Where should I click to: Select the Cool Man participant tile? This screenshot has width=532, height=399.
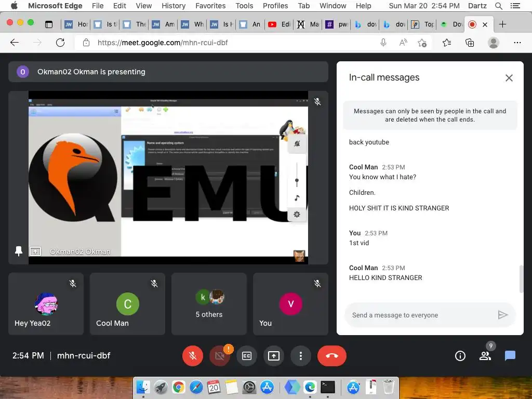tap(127, 303)
